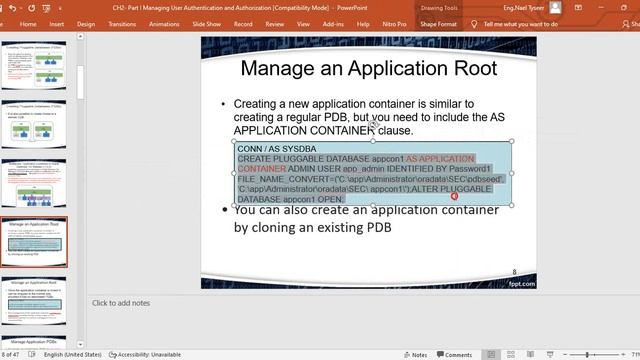This screenshot has height=360, width=640.
Task: Click thumbnail pane scroll up arrow
Action: tap(80, 36)
